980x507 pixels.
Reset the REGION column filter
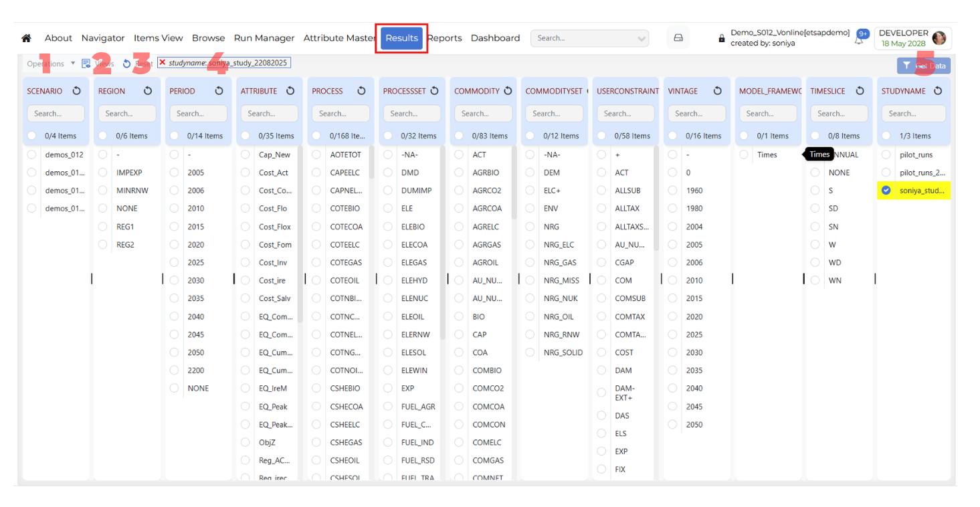pos(148,91)
